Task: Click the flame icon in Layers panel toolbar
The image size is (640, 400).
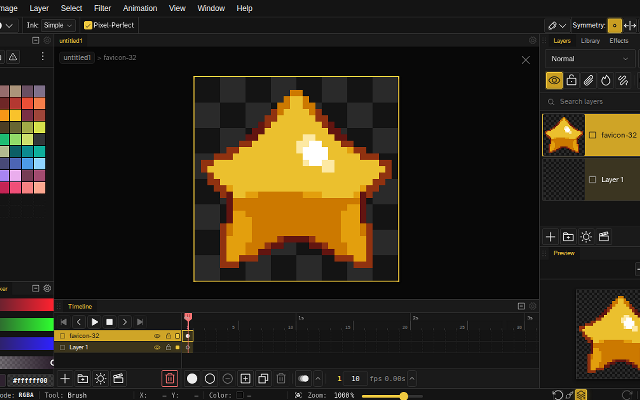Action: click(x=606, y=80)
